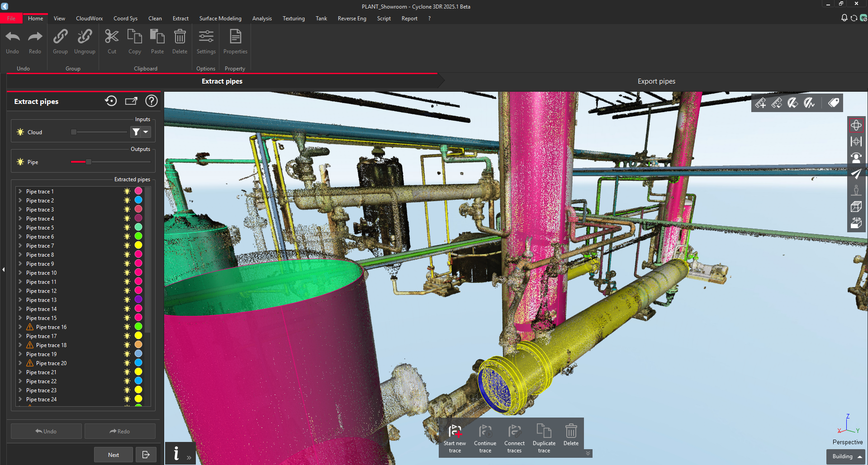868x465 pixels.
Task: Switch to the Export pipes step
Action: pyautogui.click(x=656, y=81)
